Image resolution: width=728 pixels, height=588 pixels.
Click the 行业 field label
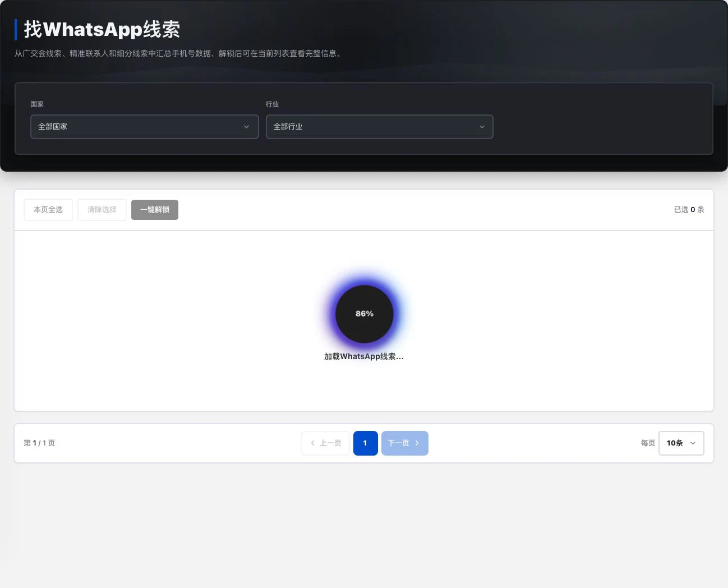click(272, 104)
